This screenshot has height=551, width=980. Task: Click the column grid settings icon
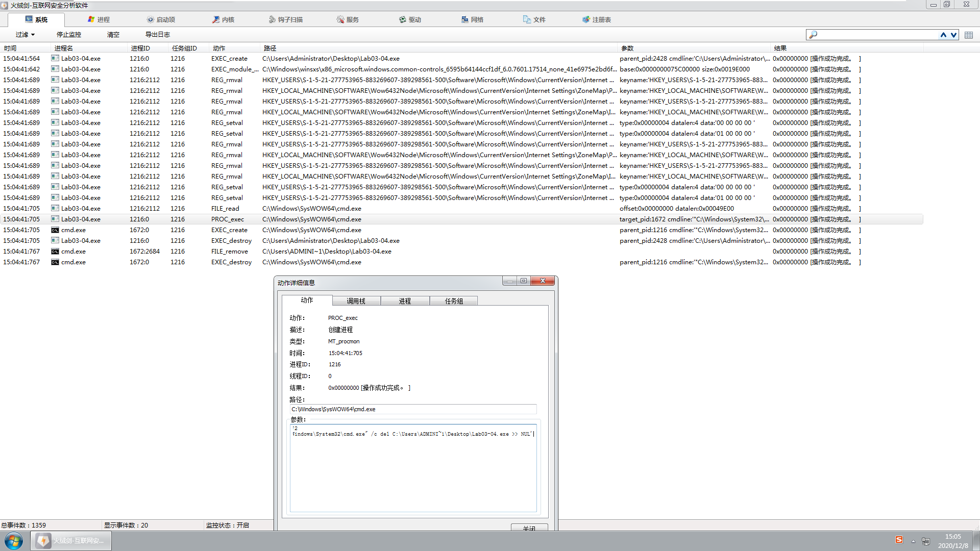pyautogui.click(x=969, y=35)
